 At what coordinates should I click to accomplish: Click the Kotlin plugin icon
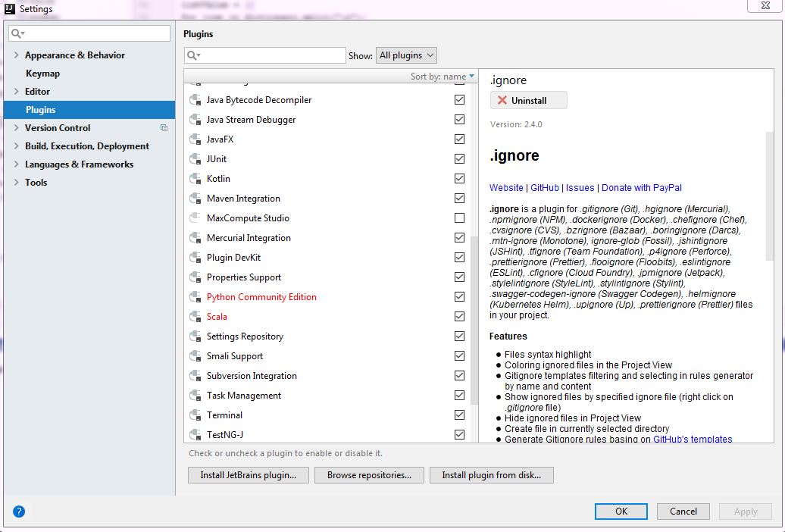[x=195, y=178]
